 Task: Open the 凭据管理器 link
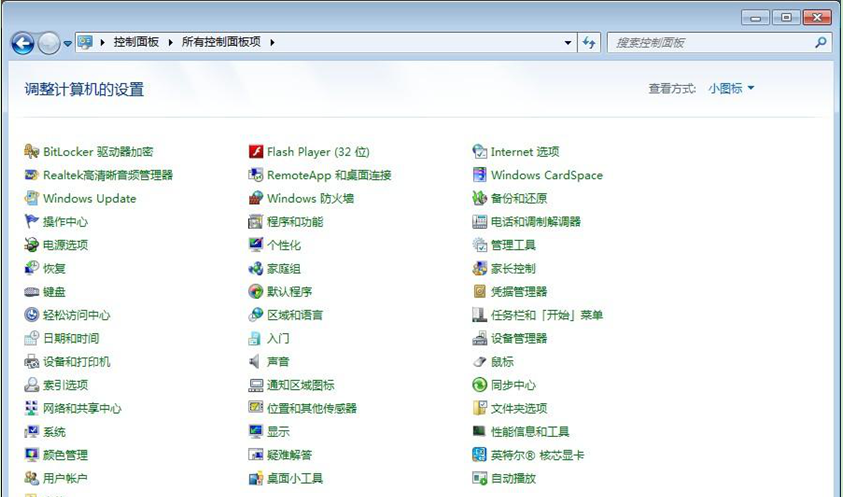point(519,292)
